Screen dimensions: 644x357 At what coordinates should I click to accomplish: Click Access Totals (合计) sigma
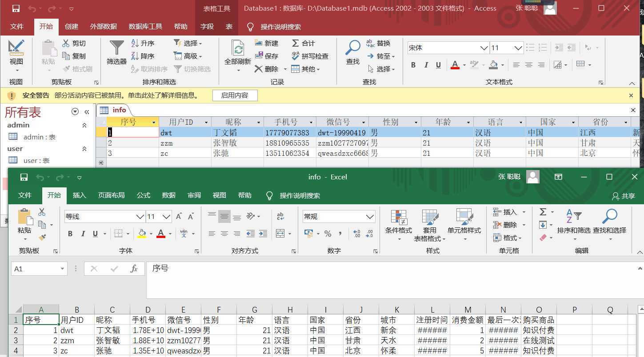coord(303,43)
